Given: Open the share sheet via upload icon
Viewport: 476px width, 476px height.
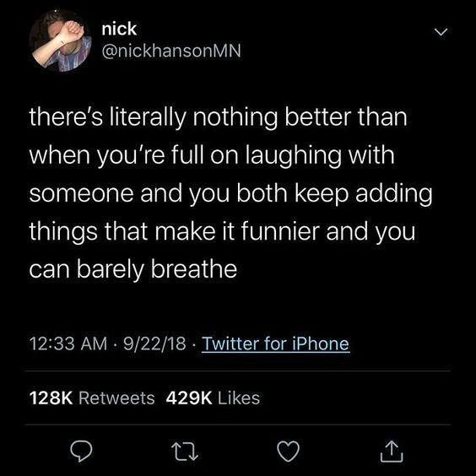Looking at the screenshot, I should point(392,452).
